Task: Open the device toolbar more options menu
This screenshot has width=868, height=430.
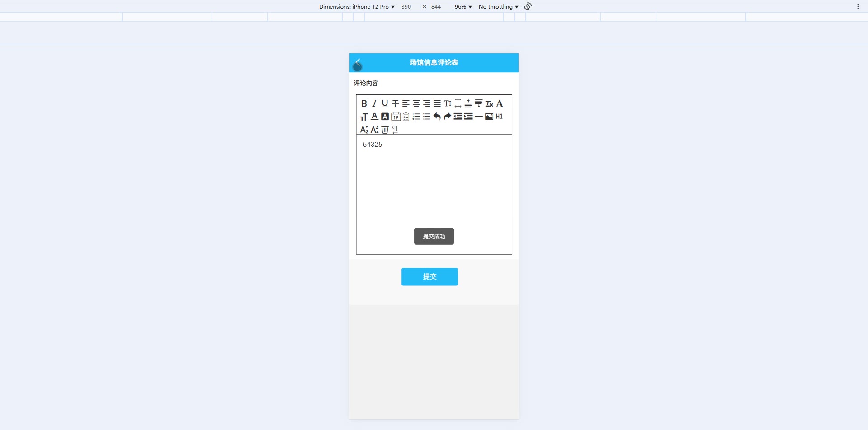Action: [858, 6]
